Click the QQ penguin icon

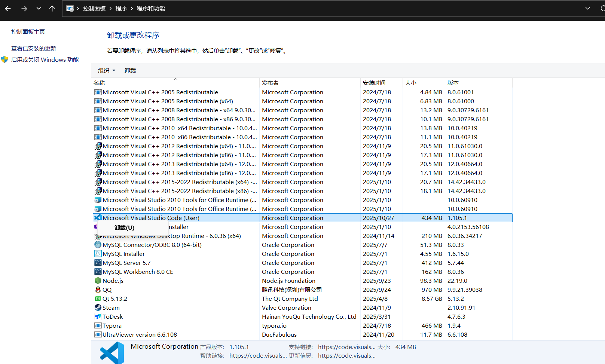tap(98, 290)
